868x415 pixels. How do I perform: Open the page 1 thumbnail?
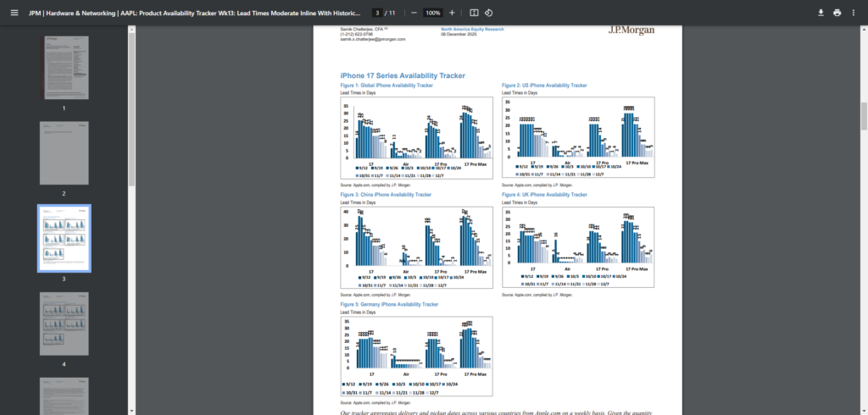[x=64, y=68]
